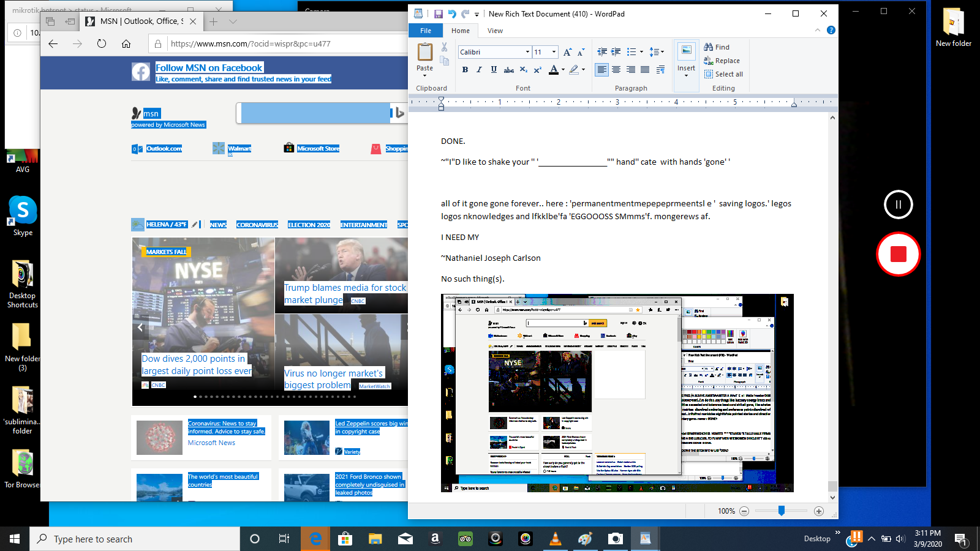Viewport: 980px width, 551px height.
Task: Click Replace in Editing group
Action: click(722, 61)
